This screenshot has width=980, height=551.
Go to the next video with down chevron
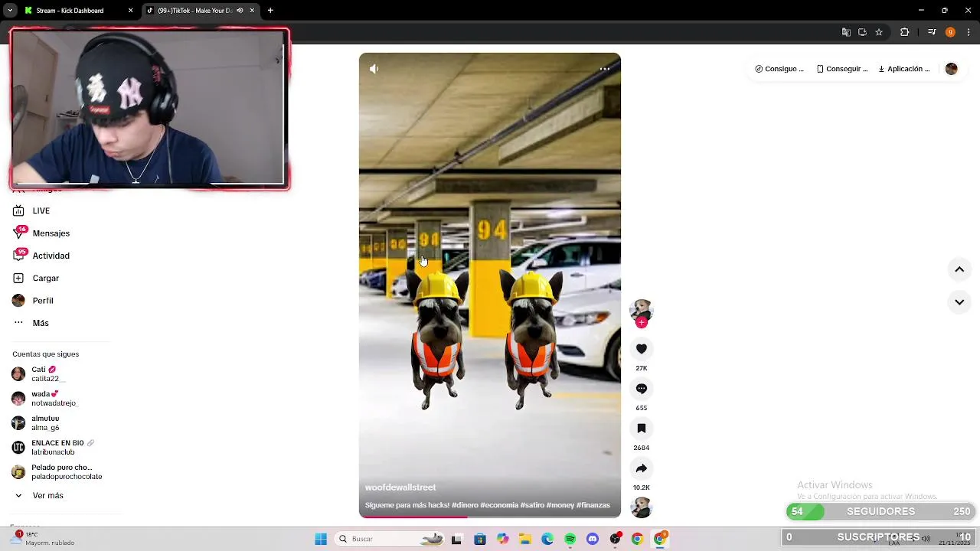[x=959, y=302]
